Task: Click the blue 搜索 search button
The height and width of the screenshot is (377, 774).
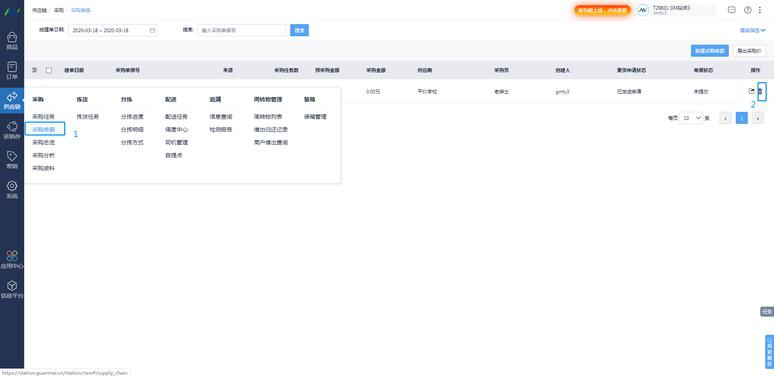Action: pos(299,30)
